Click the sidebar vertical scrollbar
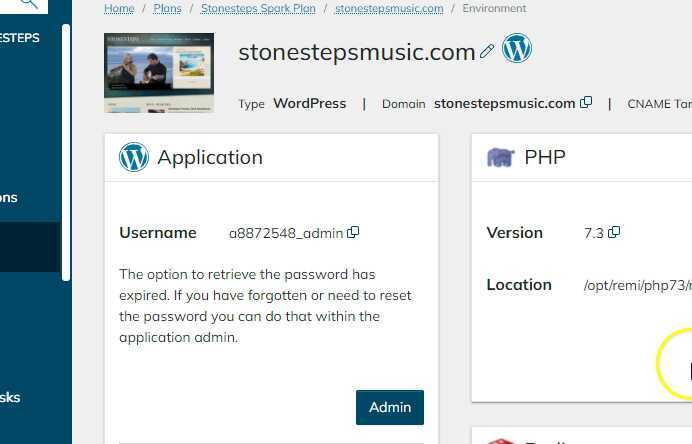692x444 pixels. (66, 150)
